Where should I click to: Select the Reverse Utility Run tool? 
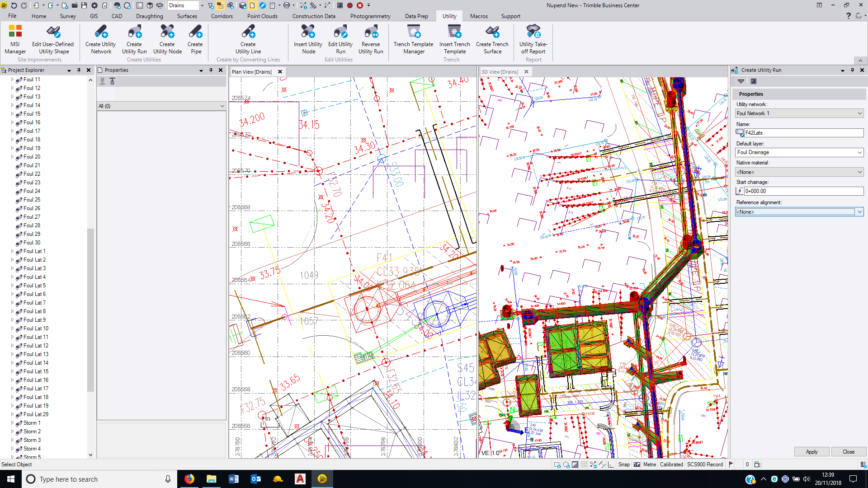(370, 39)
